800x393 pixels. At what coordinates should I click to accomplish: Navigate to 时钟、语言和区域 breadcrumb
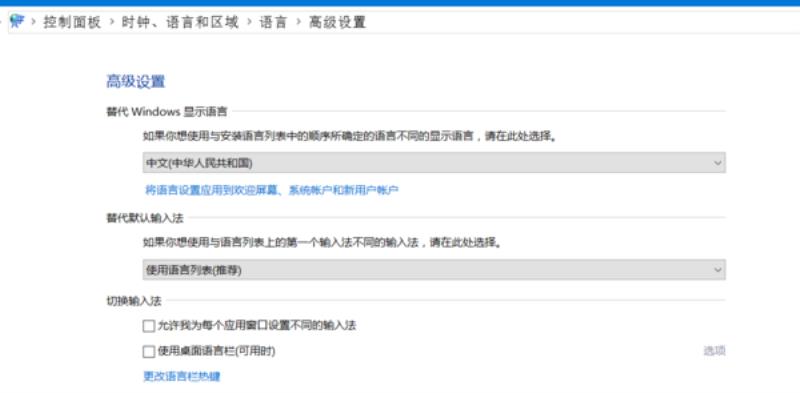click(180, 22)
